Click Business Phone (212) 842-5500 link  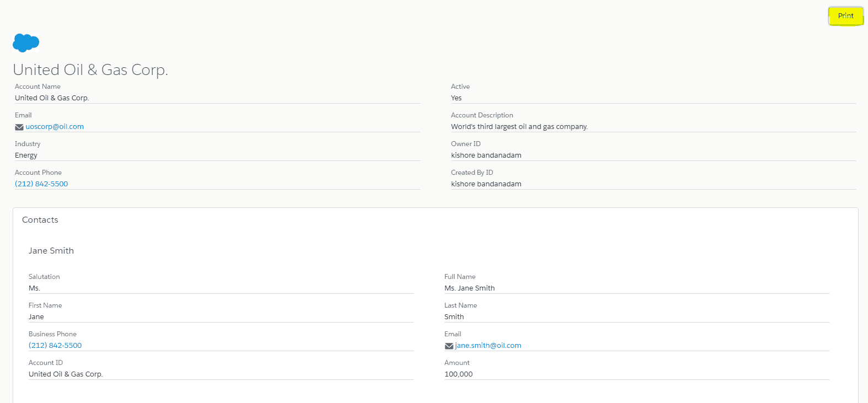55,346
